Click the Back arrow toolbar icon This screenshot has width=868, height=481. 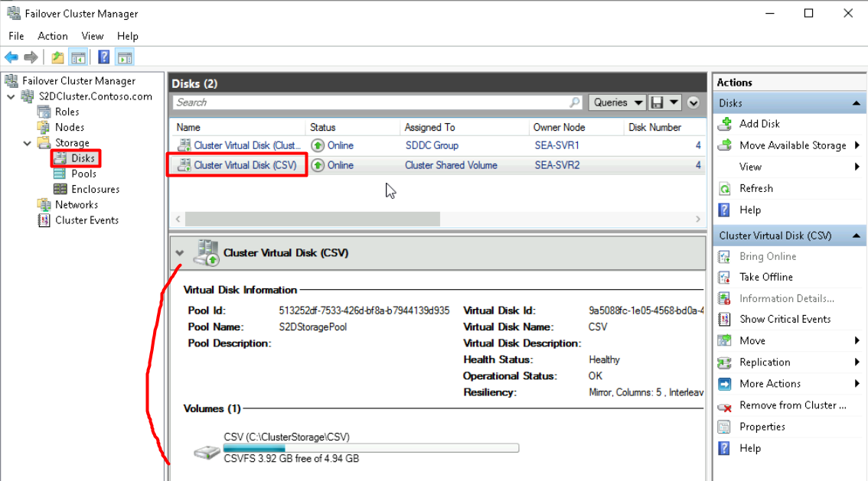coord(11,57)
